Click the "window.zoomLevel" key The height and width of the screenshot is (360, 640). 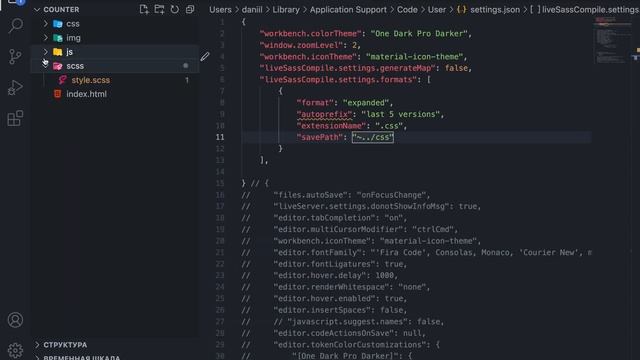coord(301,45)
